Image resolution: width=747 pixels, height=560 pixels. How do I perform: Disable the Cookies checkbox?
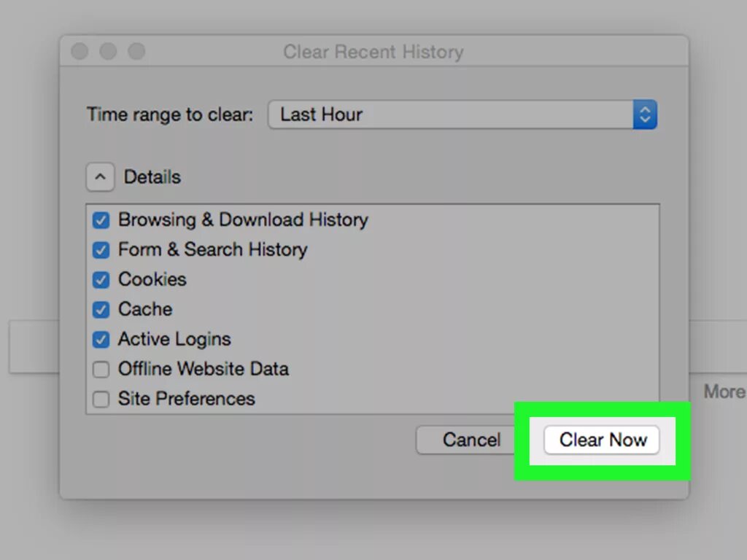point(101,279)
